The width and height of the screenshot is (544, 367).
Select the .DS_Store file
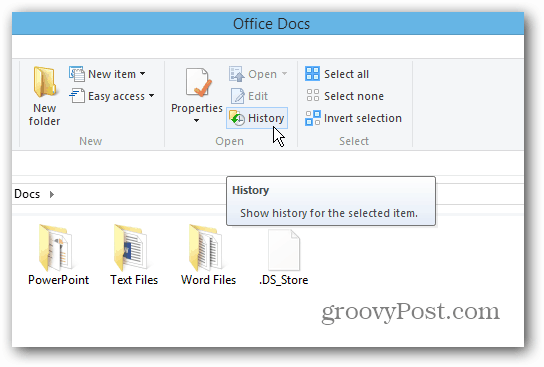click(283, 257)
